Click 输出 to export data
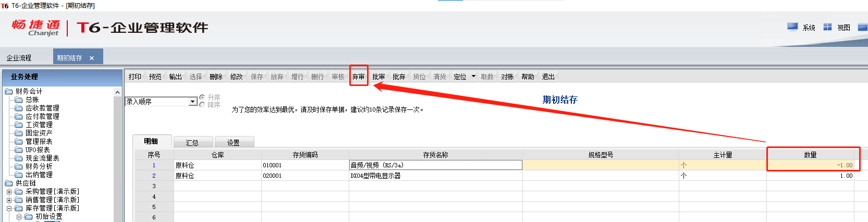 [x=176, y=77]
